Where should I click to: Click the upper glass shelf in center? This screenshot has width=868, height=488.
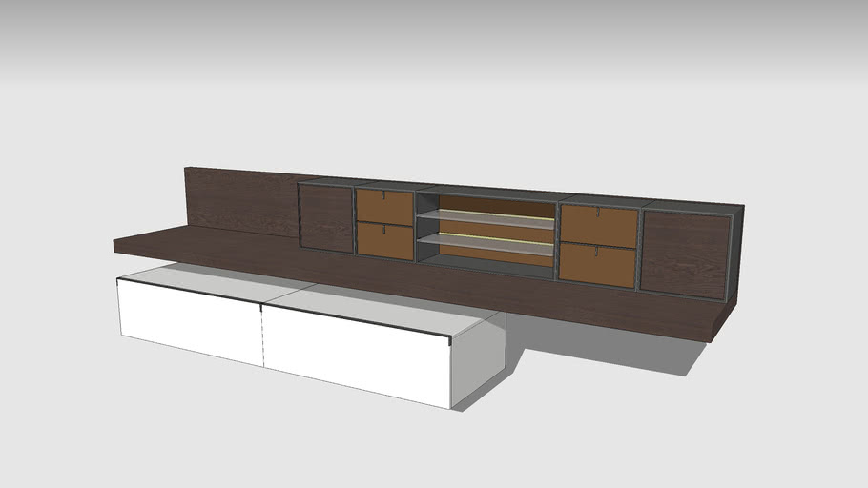[486, 218]
